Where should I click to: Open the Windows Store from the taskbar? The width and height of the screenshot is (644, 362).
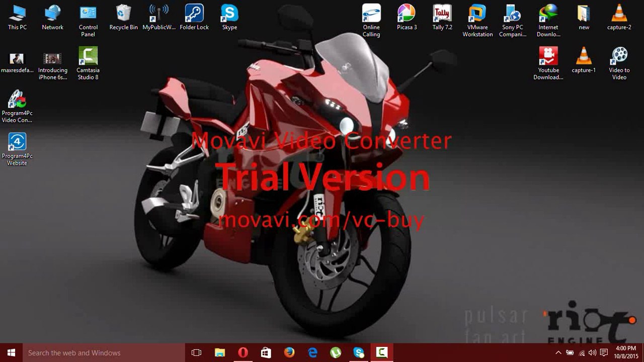(x=266, y=353)
